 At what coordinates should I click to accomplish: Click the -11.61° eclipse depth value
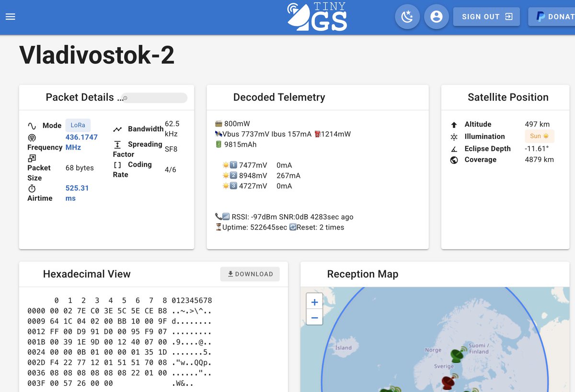pos(537,149)
